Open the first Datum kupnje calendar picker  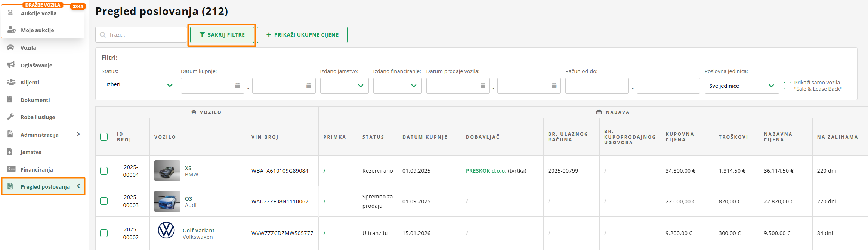tap(238, 86)
